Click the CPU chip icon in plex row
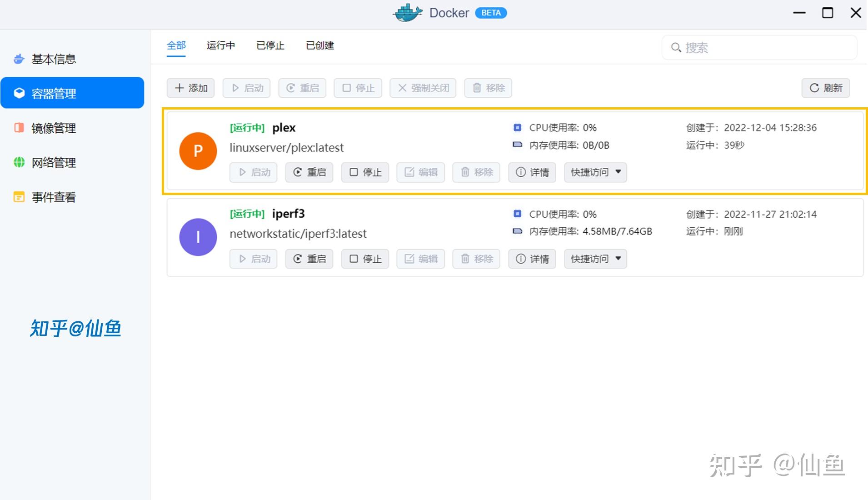 (517, 127)
